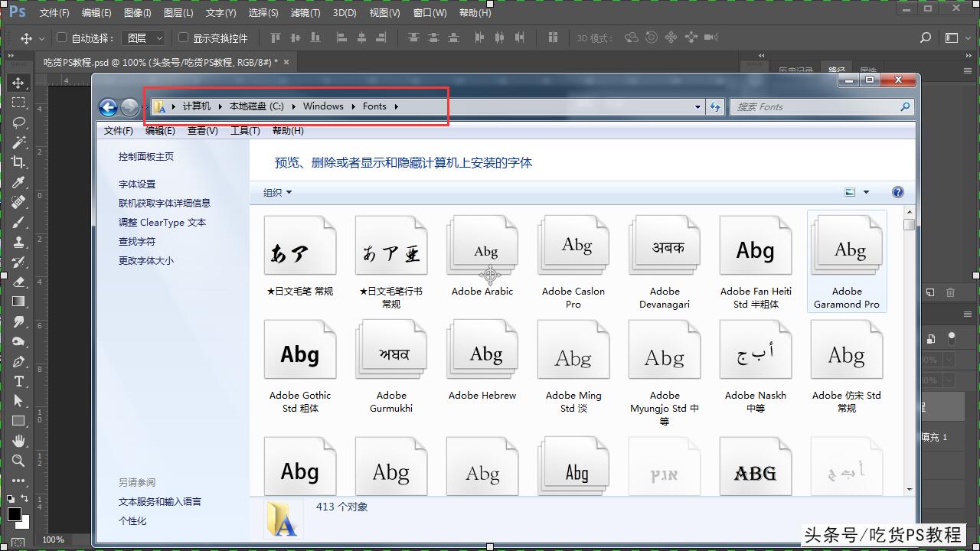
Task: Open Photoshop search magnifier icon
Action: 926,37
